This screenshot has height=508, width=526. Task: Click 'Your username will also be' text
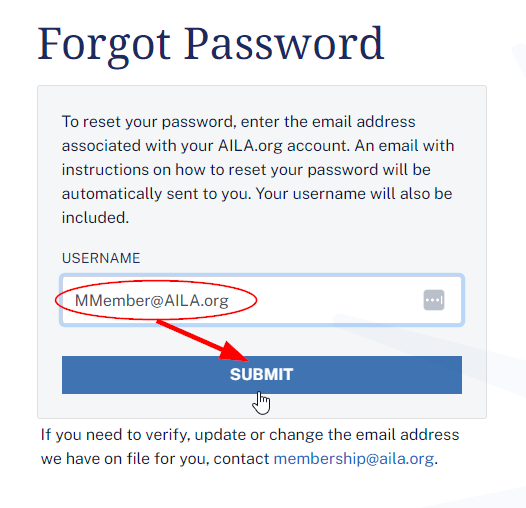click(x=354, y=194)
